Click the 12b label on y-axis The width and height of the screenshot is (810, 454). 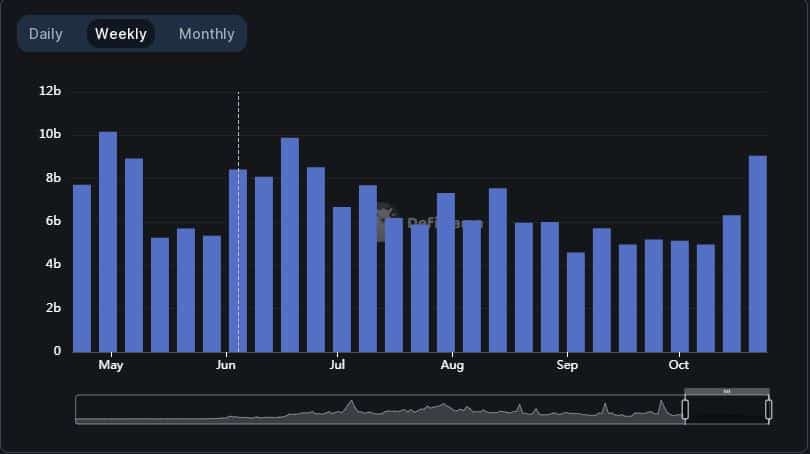50,91
